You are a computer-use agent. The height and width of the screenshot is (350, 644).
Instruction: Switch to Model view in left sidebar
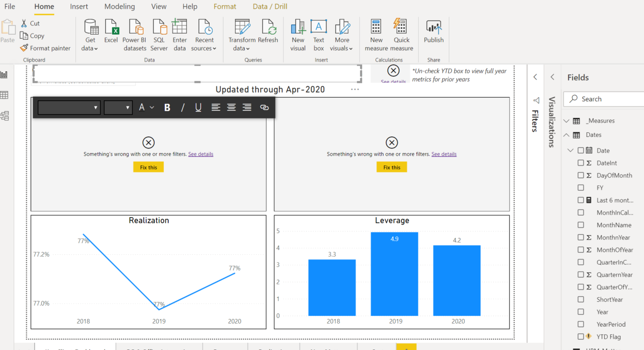[x=5, y=116]
